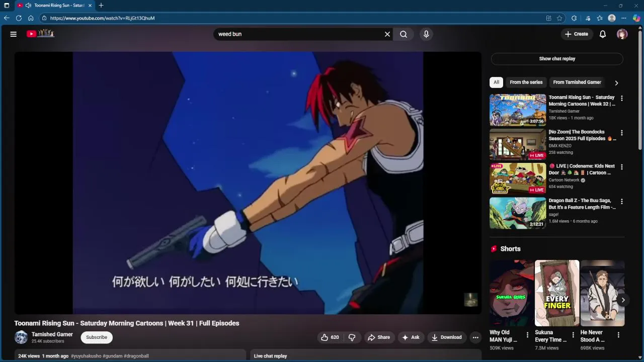
Task: Open the YouTube guide hamburger menu
Action: (14, 34)
